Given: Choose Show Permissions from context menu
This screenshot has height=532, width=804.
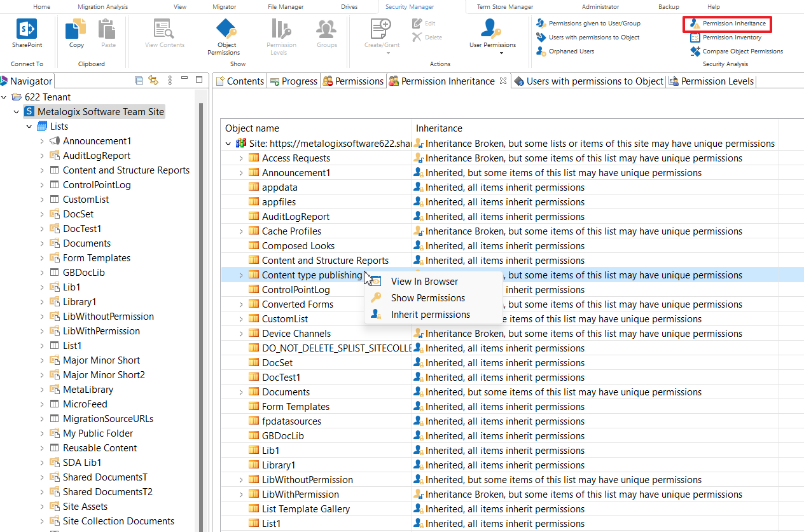Looking at the screenshot, I should (x=427, y=298).
